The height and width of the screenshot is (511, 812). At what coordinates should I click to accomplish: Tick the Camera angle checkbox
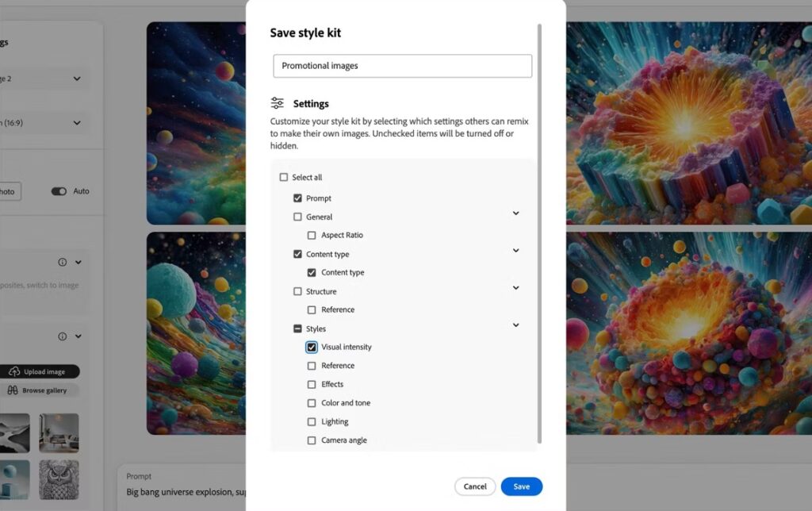point(312,440)
